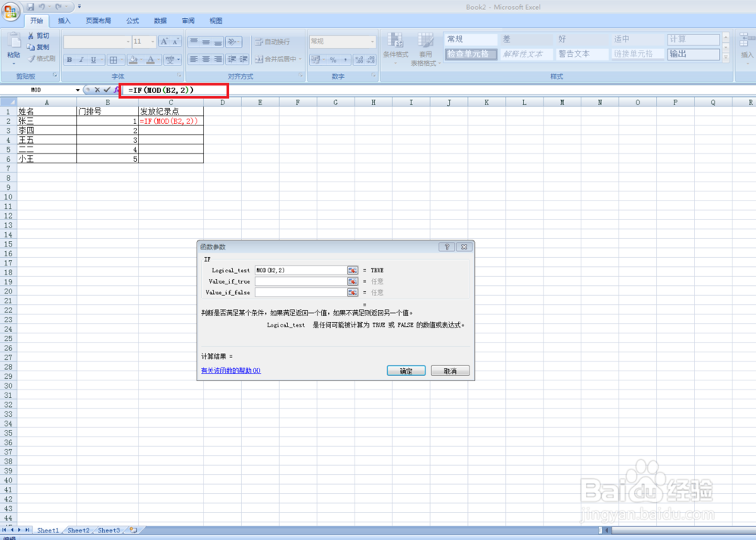The width and height of the screenshot is (756, 540).
Task: Switch to the 视图 ribbon tab
Action: click(x=216, y=20)
